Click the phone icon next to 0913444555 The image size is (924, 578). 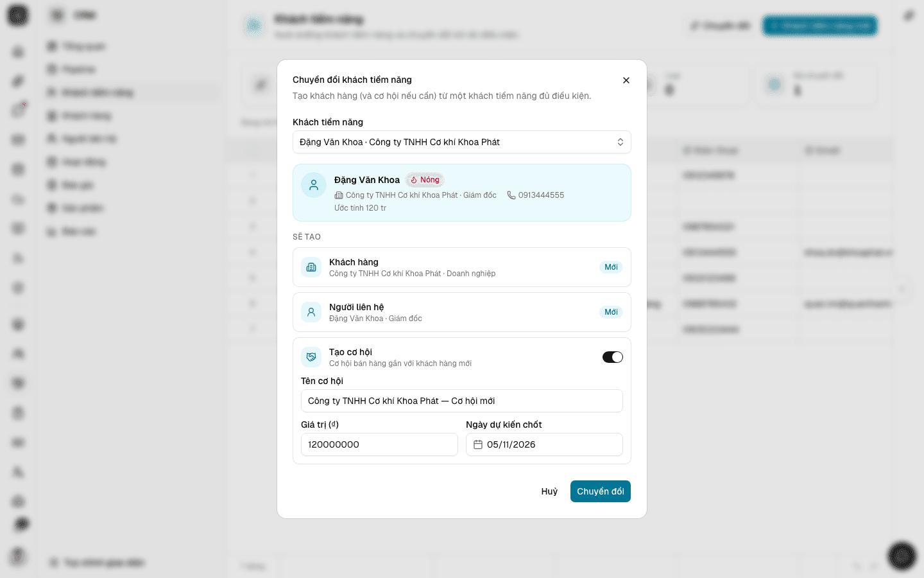click(x=511, y=195)
